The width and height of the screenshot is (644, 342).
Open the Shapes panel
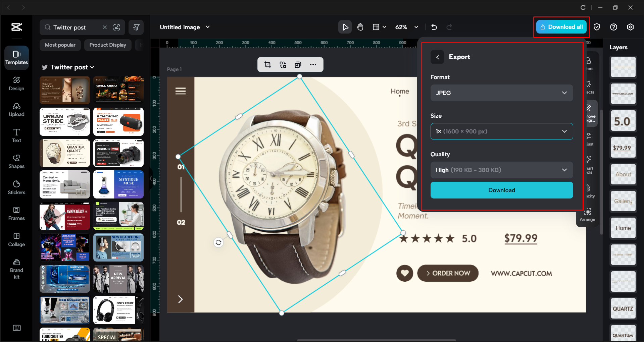point(16,162)
